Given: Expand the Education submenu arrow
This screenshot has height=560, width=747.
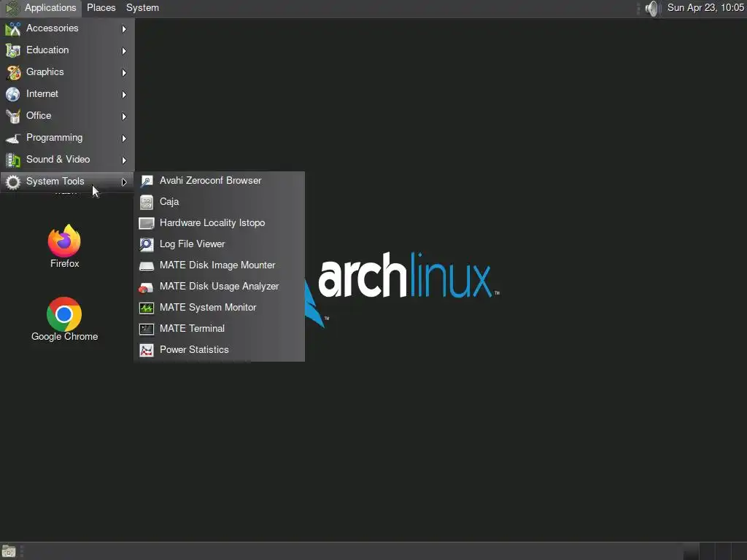Looking at the screenshot, I should tap(124, 51).
